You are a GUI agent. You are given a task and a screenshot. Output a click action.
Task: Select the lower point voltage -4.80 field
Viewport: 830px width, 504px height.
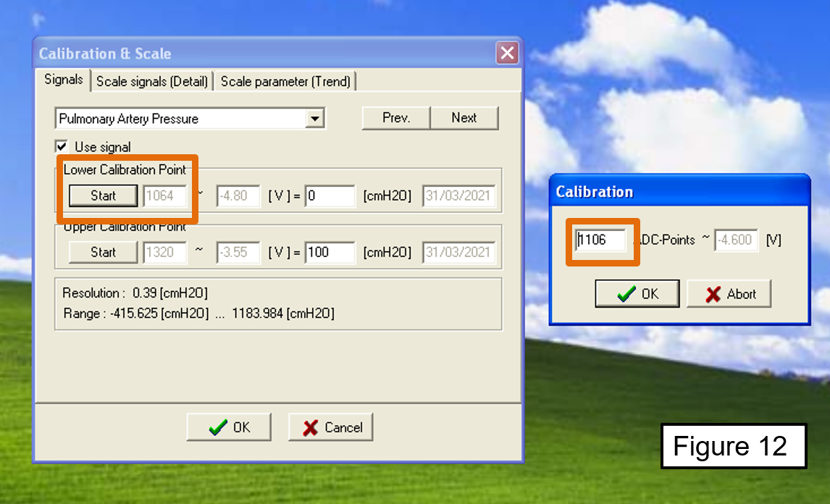(238, 196)
